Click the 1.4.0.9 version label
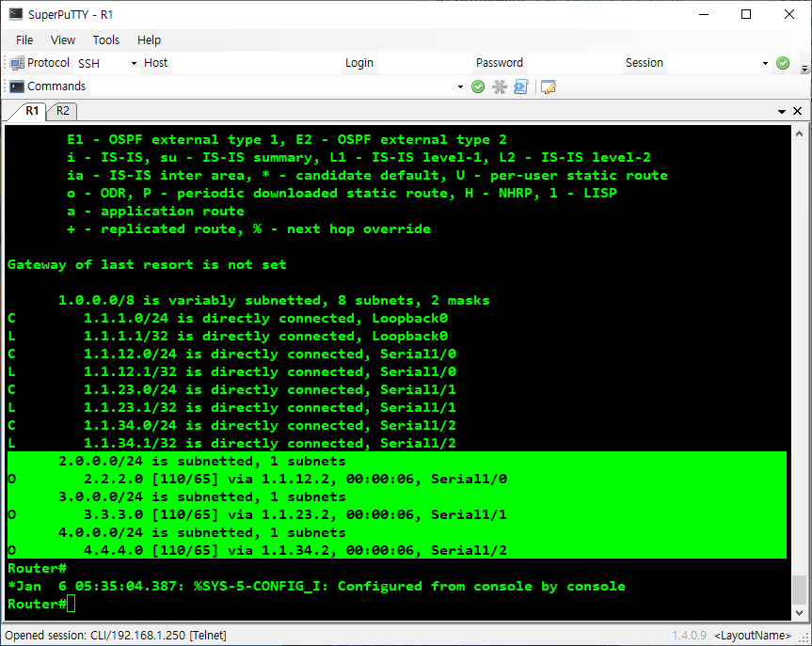This screenshot has width=812, height=646. [x=690, y=635]
